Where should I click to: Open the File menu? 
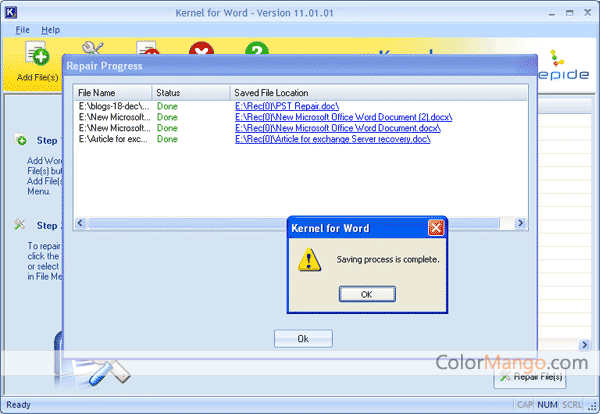[x=22, y=30]
